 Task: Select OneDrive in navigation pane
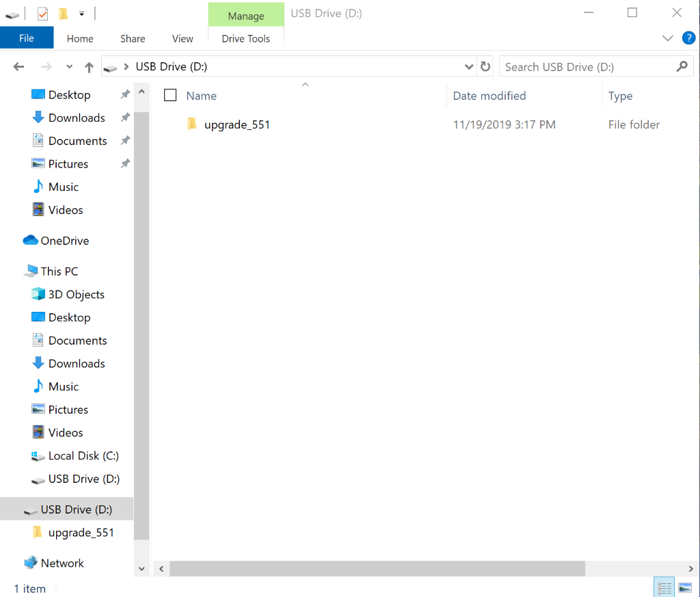click(64, 241)
